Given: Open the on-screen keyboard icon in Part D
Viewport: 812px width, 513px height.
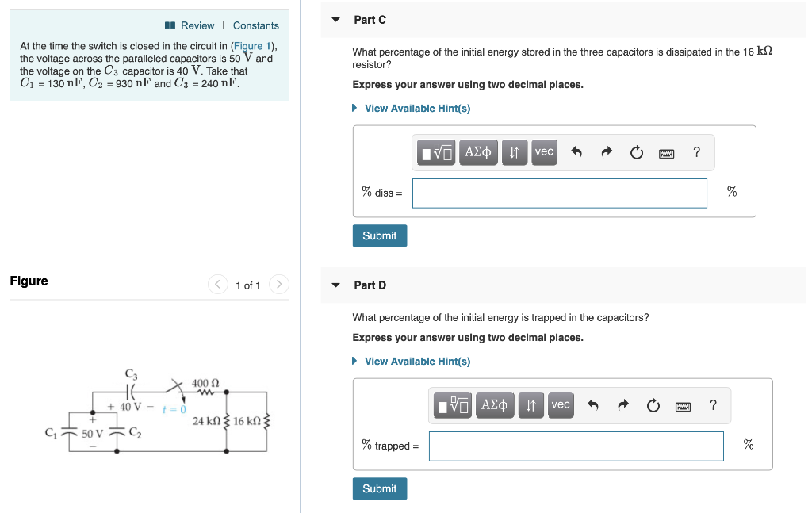Looking at the screenshot, I should 683,405.
